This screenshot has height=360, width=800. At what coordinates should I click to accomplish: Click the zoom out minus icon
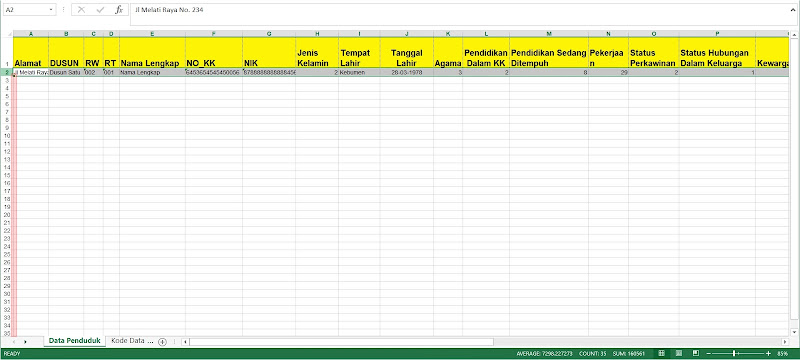click(709, 353)
